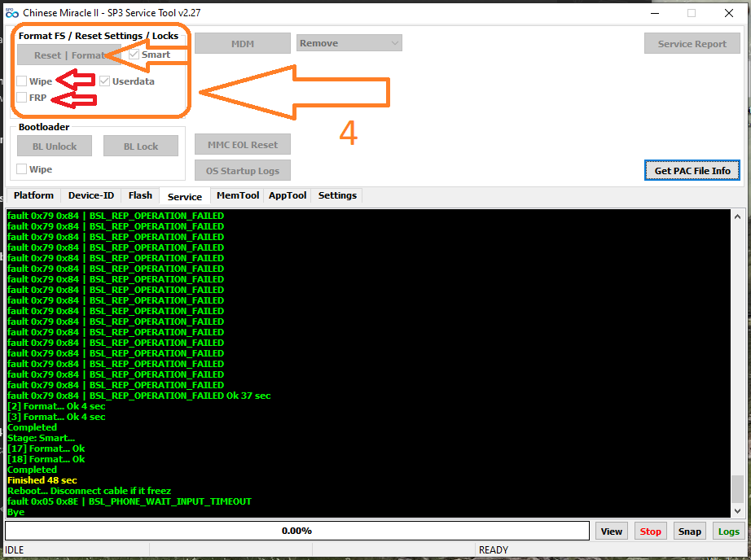Click the IDLE status bar entry
The image size is (751, 560).
click(15, 550)
